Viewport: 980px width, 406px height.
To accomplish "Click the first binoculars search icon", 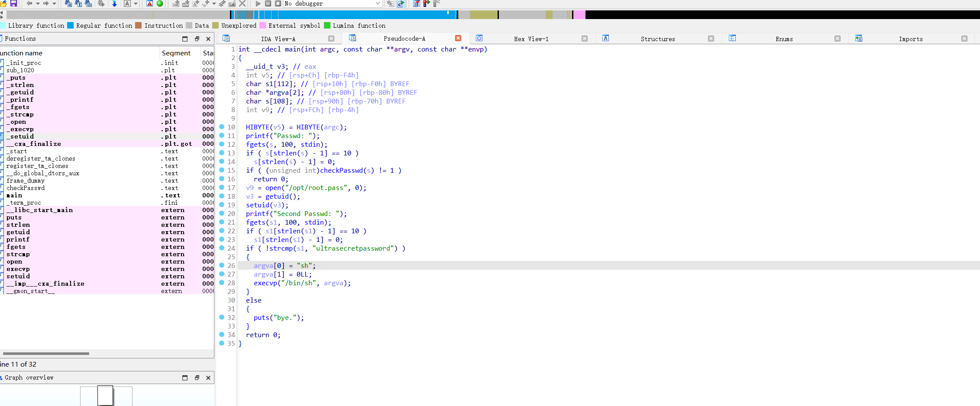I will (x=68, y=3).
